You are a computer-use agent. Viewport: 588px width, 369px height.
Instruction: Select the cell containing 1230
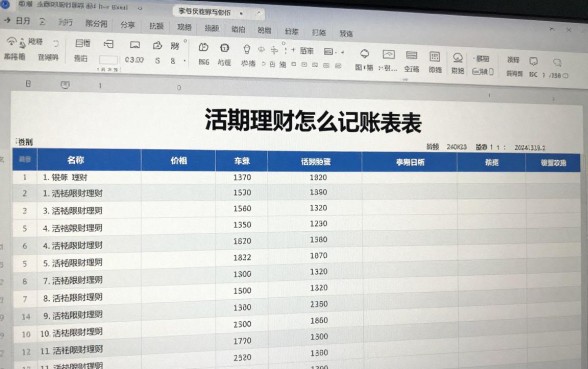point(318,224)
